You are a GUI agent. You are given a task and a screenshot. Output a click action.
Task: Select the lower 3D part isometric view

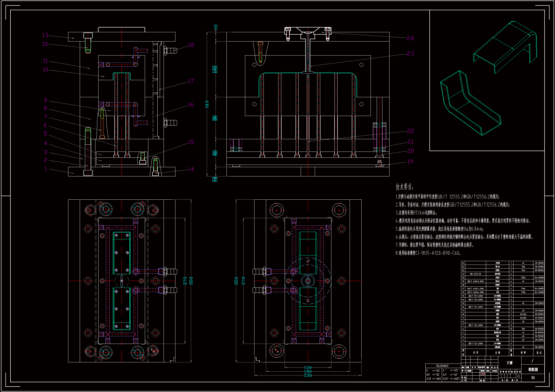click(470, 104)
